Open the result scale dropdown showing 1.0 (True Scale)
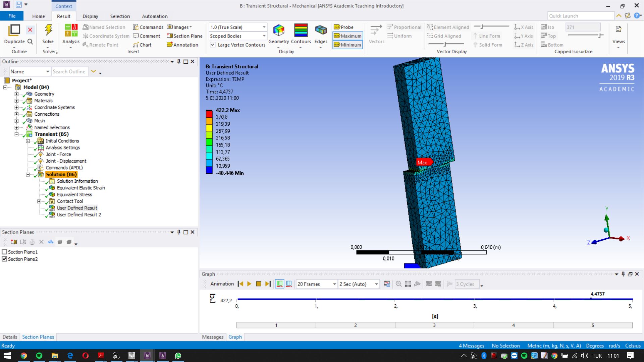This screenshot has height=362, width=644. 264,27
